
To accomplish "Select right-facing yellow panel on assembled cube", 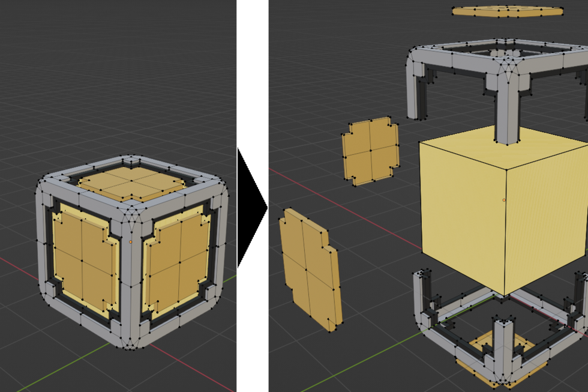I will [178, 264].
